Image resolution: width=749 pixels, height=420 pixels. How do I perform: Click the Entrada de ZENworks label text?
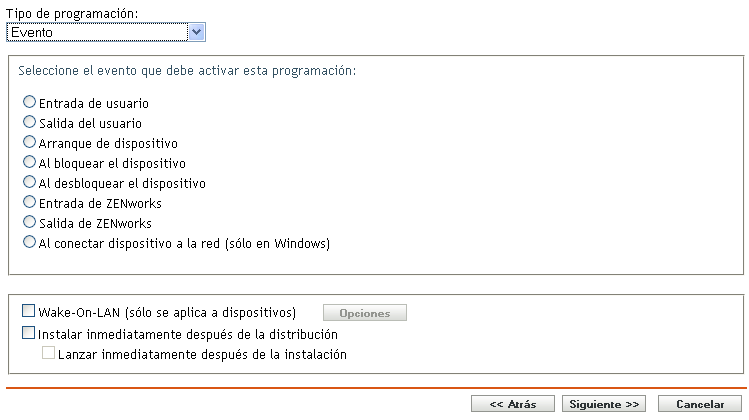pos(100,204)
